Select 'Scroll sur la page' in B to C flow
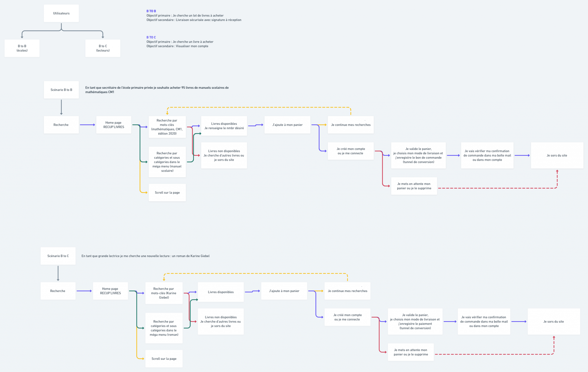 (164, 359)
